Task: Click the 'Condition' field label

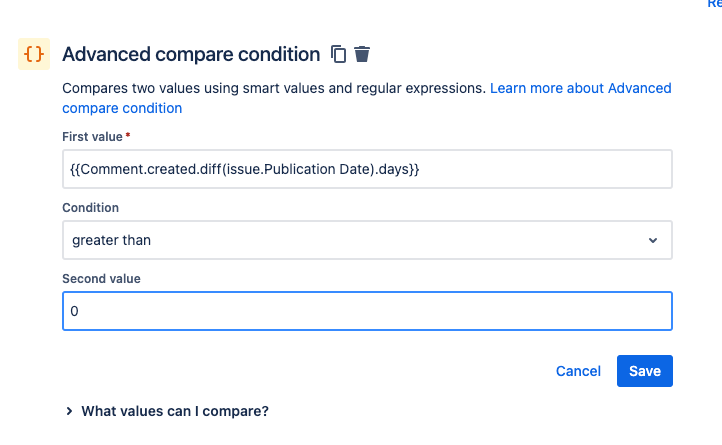Action: (90, 208)
